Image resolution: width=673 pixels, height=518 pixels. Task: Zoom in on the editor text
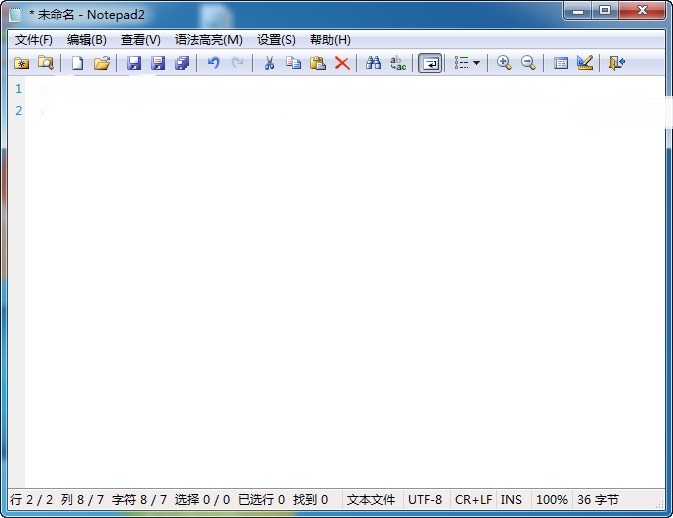click(x=504, y=64)
